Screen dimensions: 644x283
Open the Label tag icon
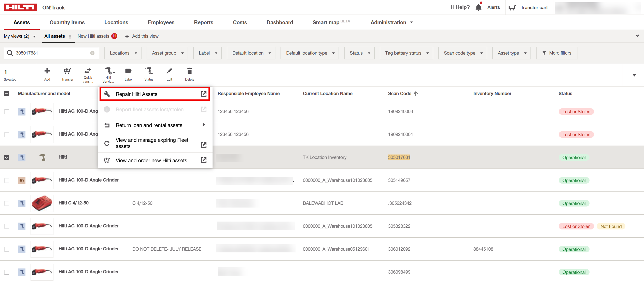pos(128,71)
